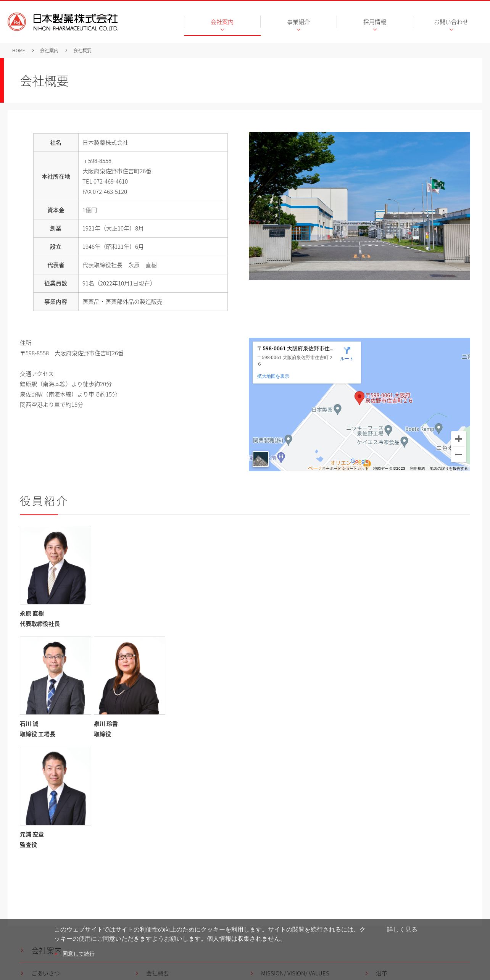Open the 事業紹介 navigation menu
Screen dimensions: 490x980
(298, 22)
